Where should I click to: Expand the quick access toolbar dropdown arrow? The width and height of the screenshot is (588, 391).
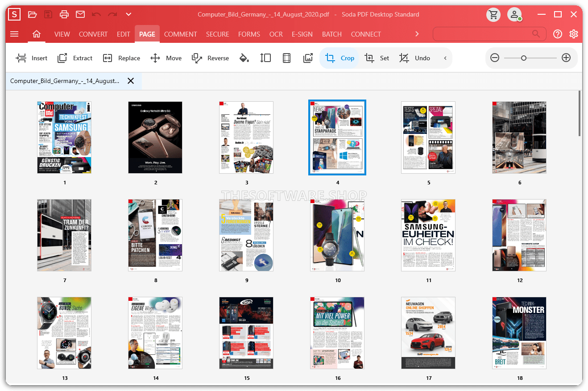click(x=128, y=14)
